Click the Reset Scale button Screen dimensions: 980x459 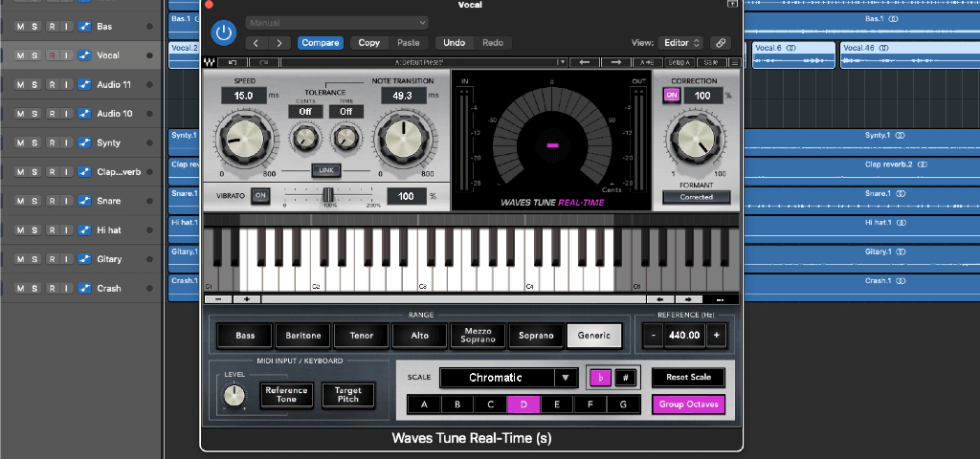coord(688,377)
